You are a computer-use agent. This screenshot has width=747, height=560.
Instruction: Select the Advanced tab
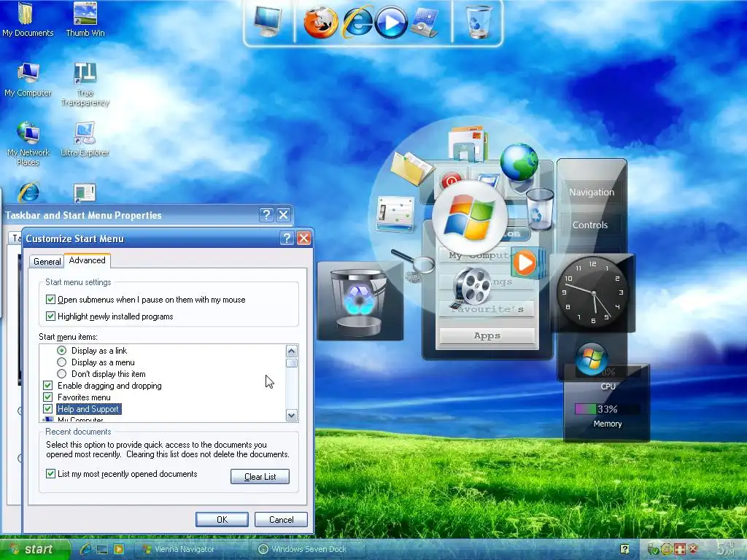click(88, 260)
